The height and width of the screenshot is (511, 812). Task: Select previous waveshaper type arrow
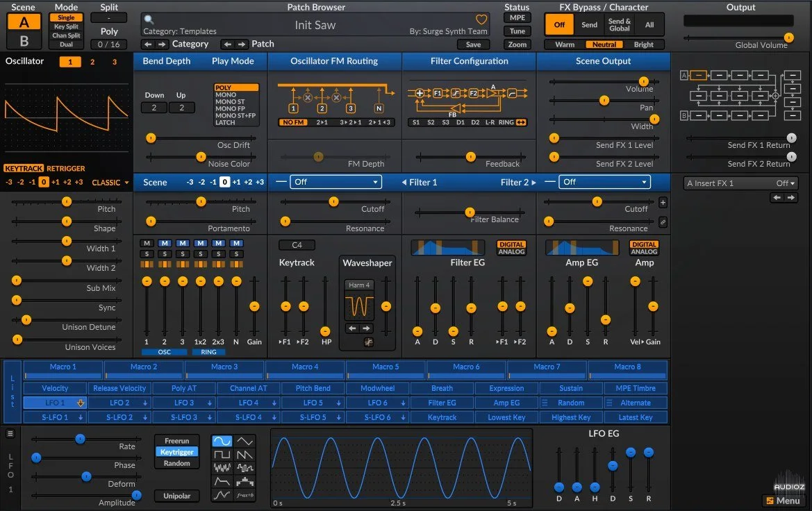[352, 328]
